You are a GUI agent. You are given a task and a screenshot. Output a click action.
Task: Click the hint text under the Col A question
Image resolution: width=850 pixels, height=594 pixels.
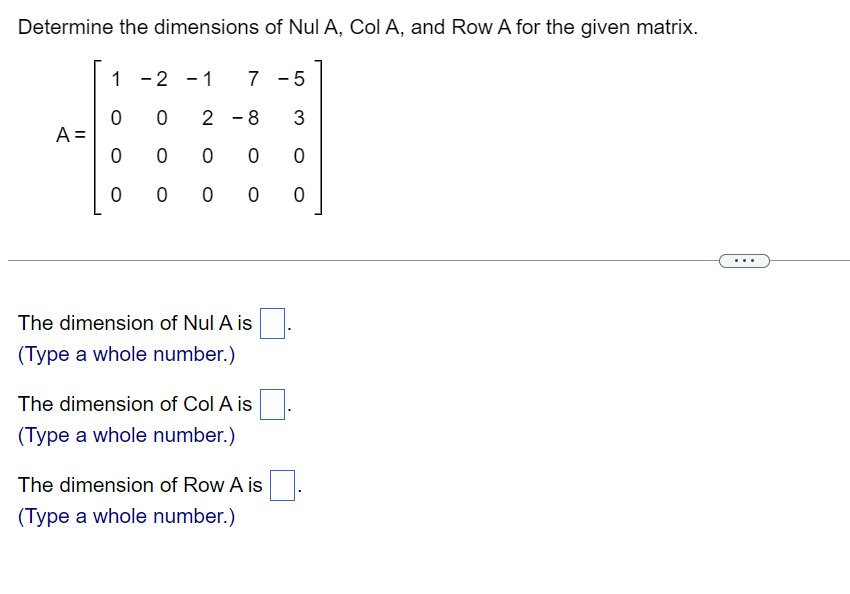(124, 435)
